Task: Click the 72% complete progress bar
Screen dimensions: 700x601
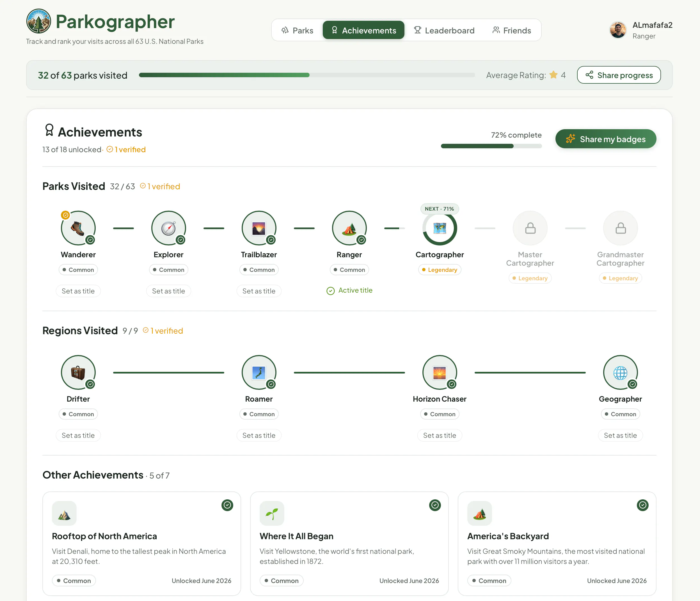Action: pyautogui.click(x=491, y=146)
